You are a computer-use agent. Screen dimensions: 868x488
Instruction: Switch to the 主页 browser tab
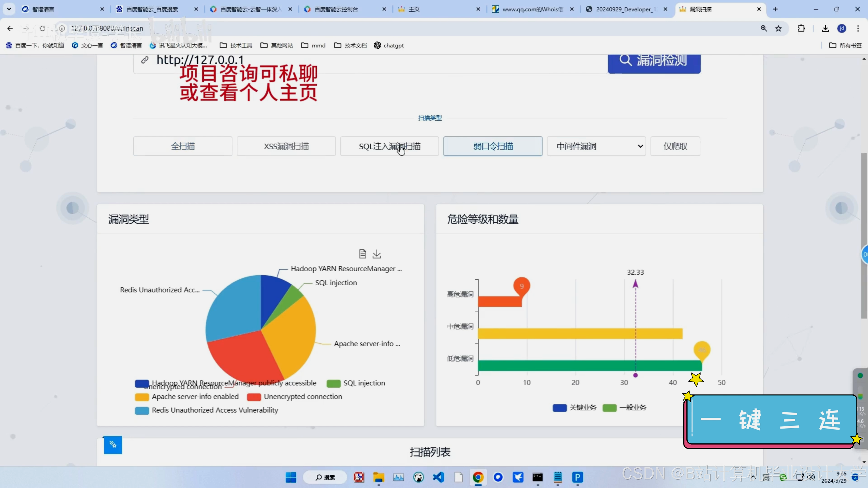(413, 9)
